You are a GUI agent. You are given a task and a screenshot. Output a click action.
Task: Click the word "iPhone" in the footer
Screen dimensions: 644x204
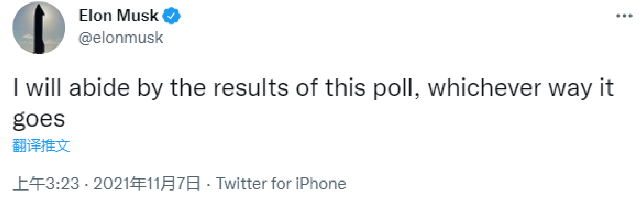click(x=321, y=184)
